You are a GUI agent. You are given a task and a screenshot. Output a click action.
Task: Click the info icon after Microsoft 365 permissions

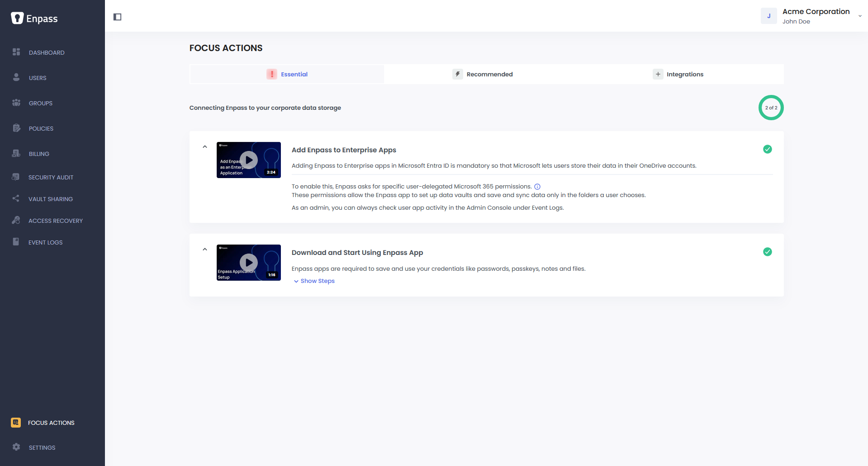coord(537,187)
